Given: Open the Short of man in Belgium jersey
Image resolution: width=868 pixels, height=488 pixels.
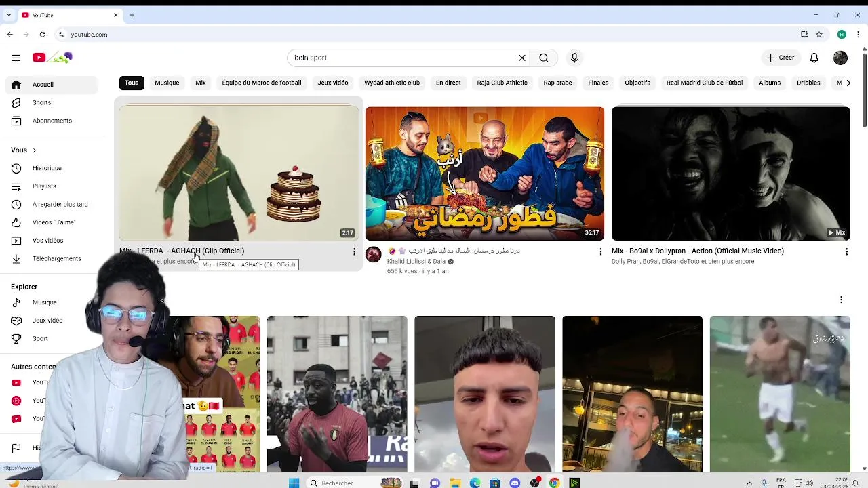Looking at the screenshot, I should click(x=337, y=394).
